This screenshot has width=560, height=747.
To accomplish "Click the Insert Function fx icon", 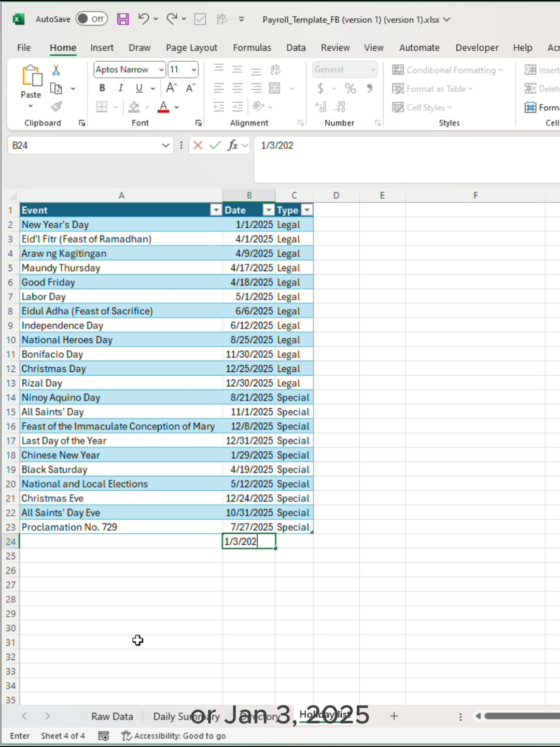I will [x=233, y=145].
